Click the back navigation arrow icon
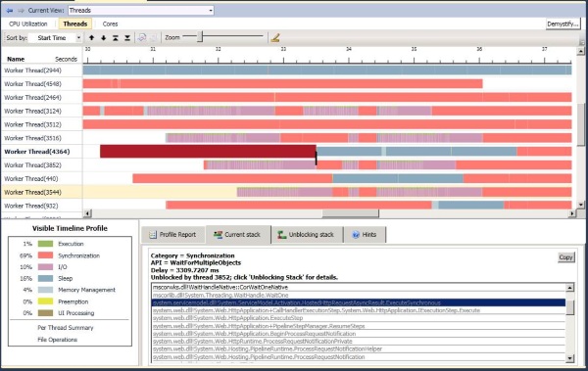588x371 pixels. pyautogui.click(x=10, y=11)
